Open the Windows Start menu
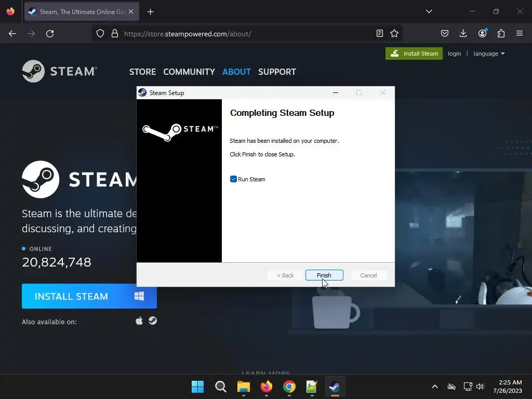532x399 pixels. pos(197,387)
